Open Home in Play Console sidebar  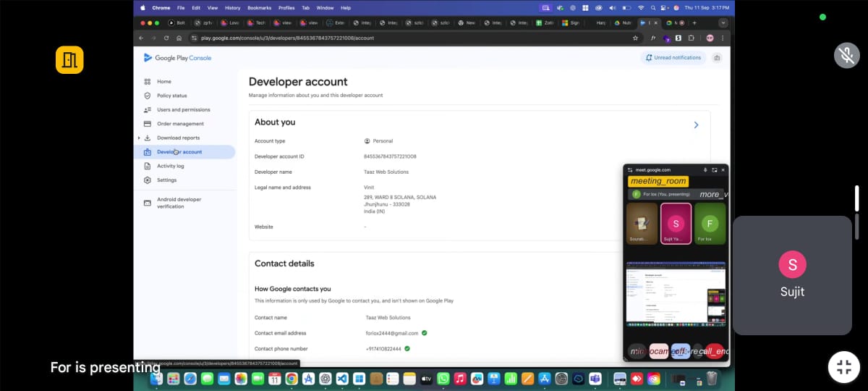(164, 82)
